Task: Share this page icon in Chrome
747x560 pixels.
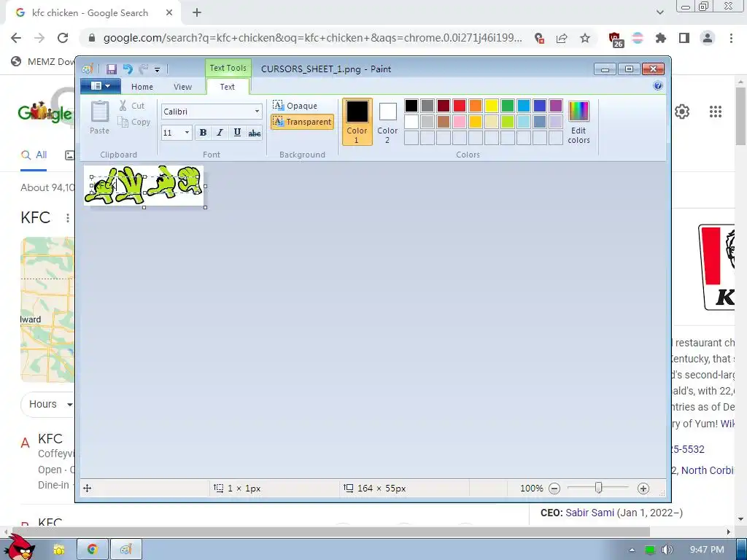Action: pyautogui.click(x=562, y=38)
